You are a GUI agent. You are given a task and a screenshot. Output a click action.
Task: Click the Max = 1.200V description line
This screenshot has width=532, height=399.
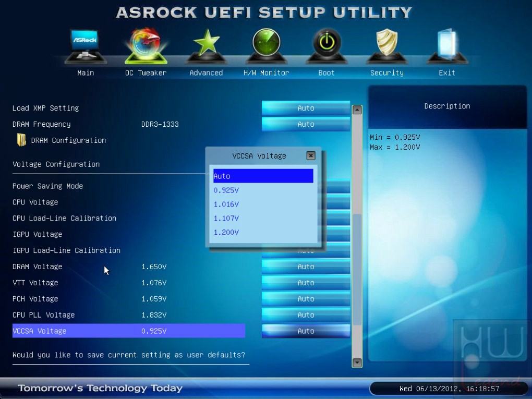pos(395,147)
